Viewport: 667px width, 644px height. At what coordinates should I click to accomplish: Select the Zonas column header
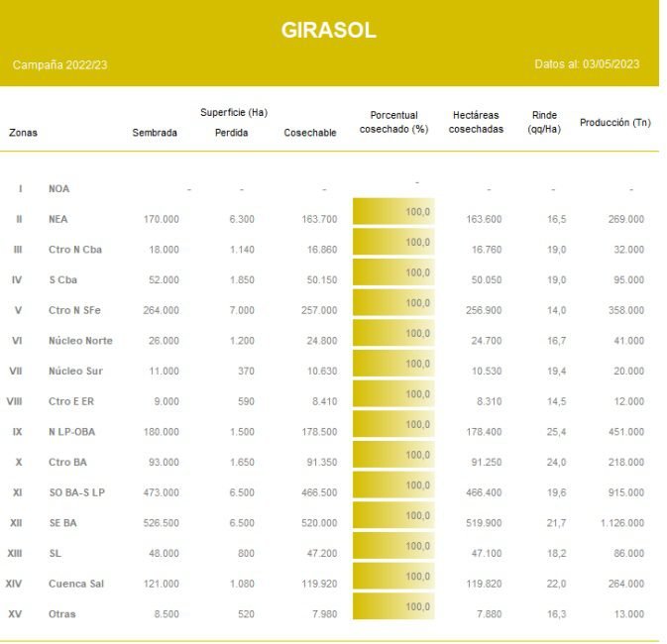[23, 133]
